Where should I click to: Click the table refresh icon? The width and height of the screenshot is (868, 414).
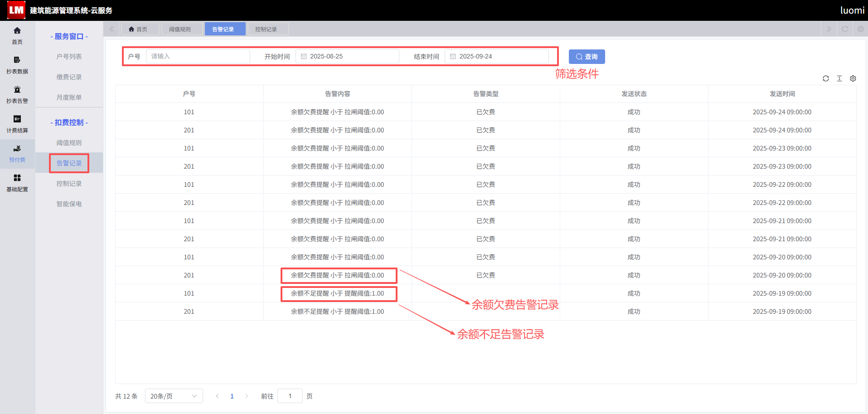point(826,78)
